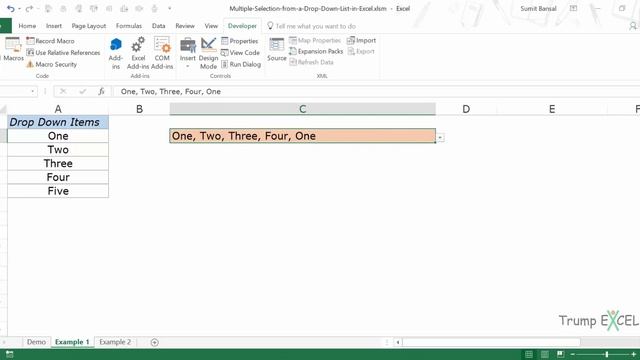Screen dimensions: 640x360
Task: Select the Developer tab
Action: 242,26
